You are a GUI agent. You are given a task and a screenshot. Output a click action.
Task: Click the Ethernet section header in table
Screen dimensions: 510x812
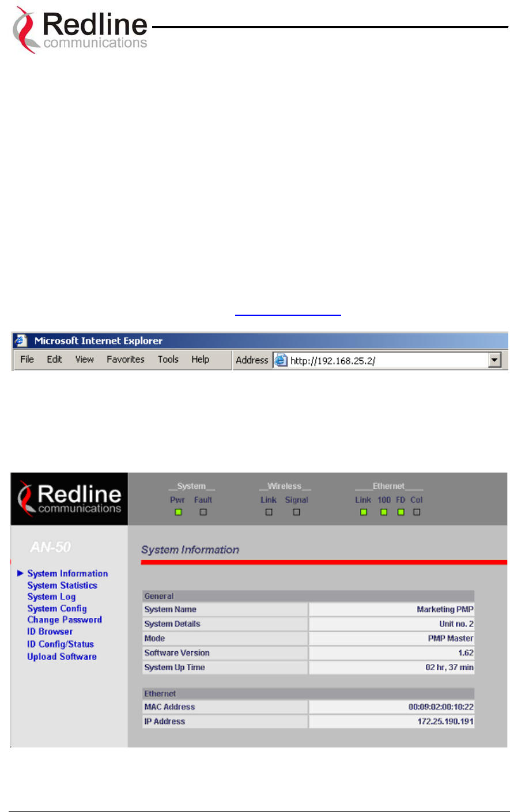[308, 693]
